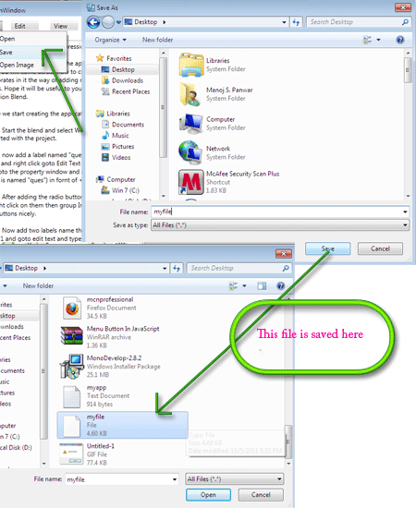Select McAfee Security Scan Plus shortcut icon
The height and width of the screenshot is (532, 416).
[191, 182]
